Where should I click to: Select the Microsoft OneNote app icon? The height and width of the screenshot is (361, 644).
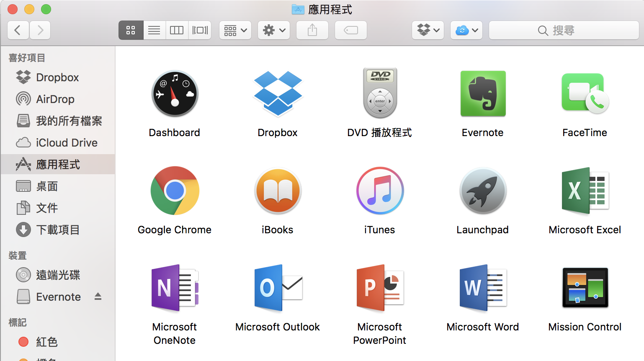point(175,288)
